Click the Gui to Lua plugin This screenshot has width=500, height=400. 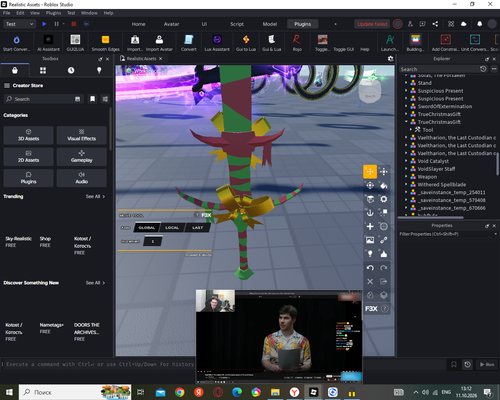click(x=246, y=43)
